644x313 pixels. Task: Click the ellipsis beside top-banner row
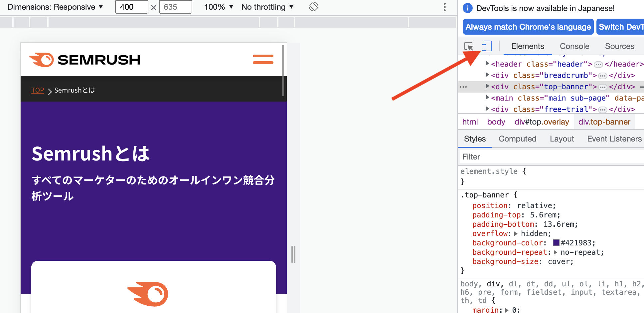tap(463, 87)
